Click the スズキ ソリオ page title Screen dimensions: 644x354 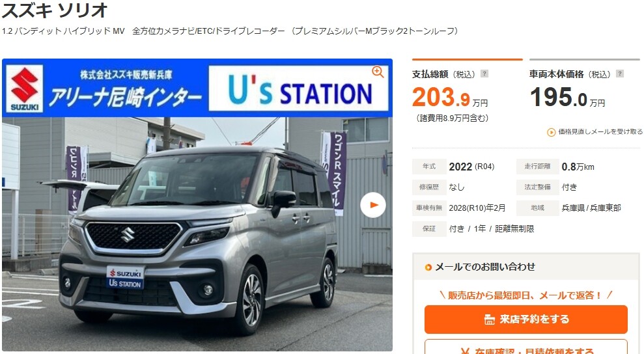tap(55, 10)
